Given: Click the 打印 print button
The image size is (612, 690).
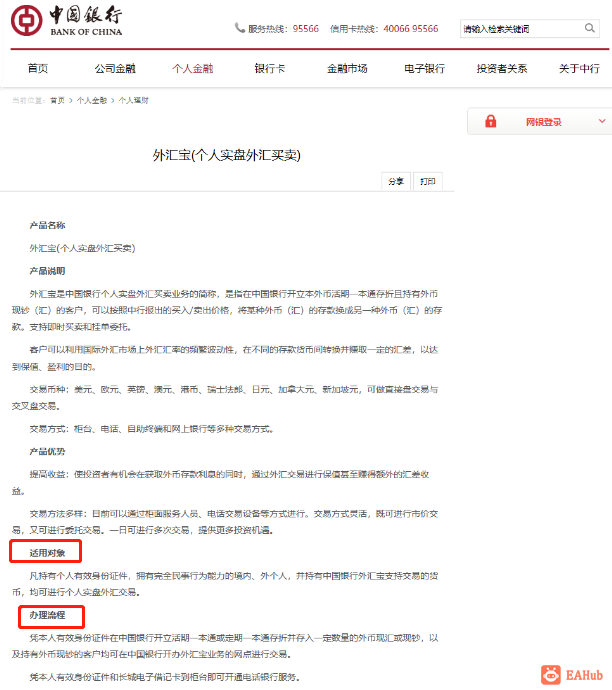Looking at the screenshot, I should click(428, 181).
